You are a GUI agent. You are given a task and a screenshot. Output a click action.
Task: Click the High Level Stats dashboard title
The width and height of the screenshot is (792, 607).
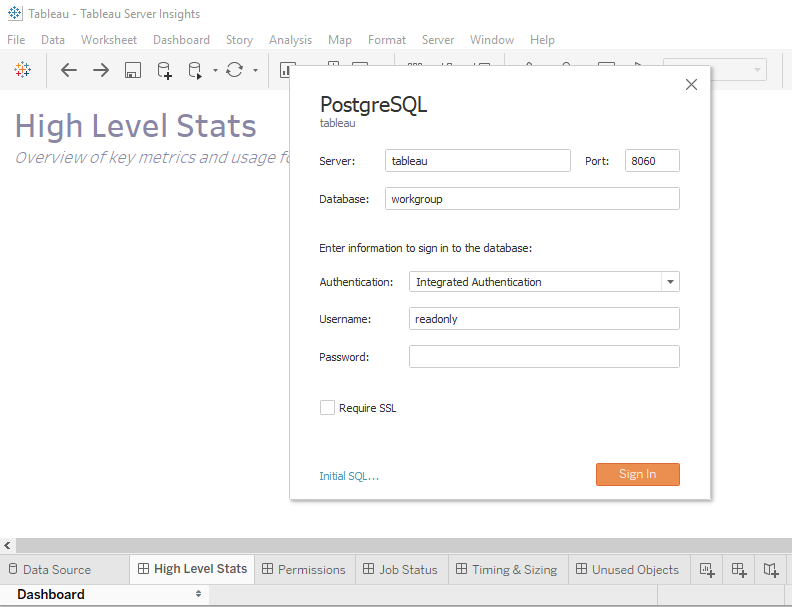(x=135, y=126)
